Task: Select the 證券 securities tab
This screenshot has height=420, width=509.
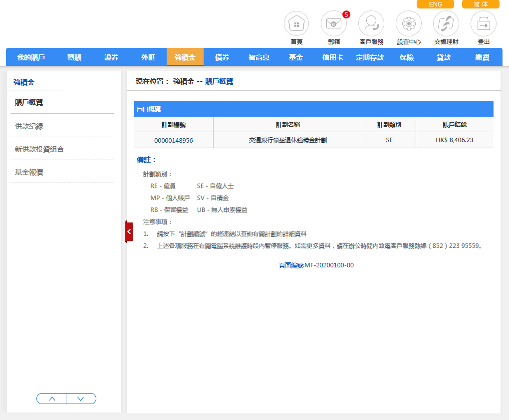Action: click(x=111, y=57)
